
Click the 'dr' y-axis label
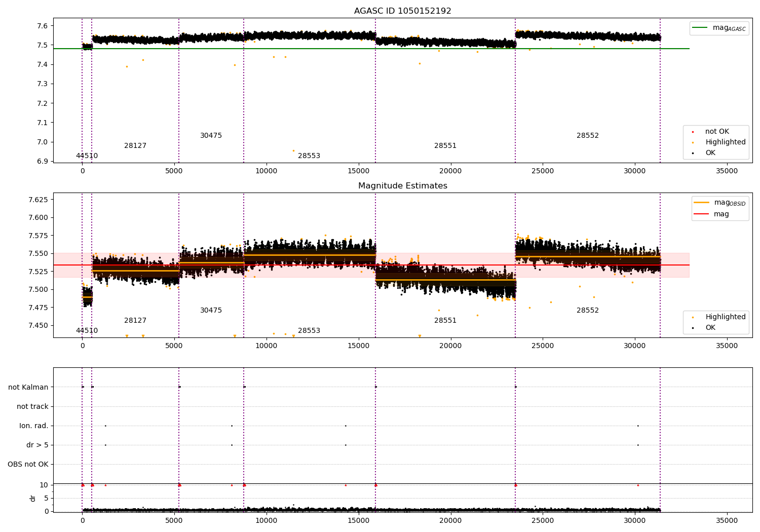[x=33, y=498]
